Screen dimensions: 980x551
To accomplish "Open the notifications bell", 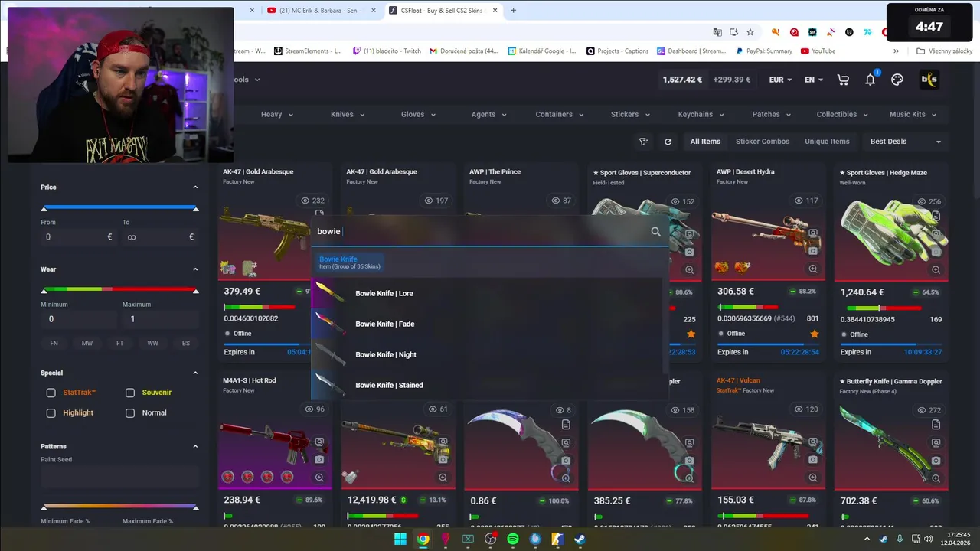I will [x=871, y=80].
